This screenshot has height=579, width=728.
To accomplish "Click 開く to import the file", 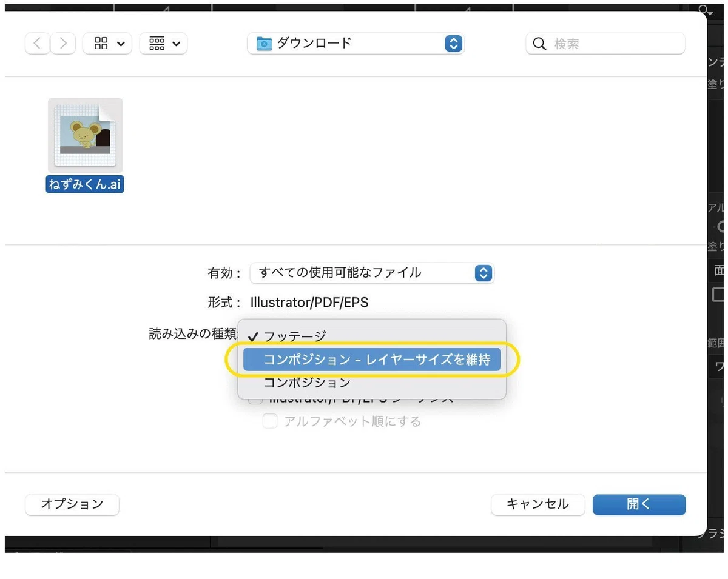I will tap(639, 504).
